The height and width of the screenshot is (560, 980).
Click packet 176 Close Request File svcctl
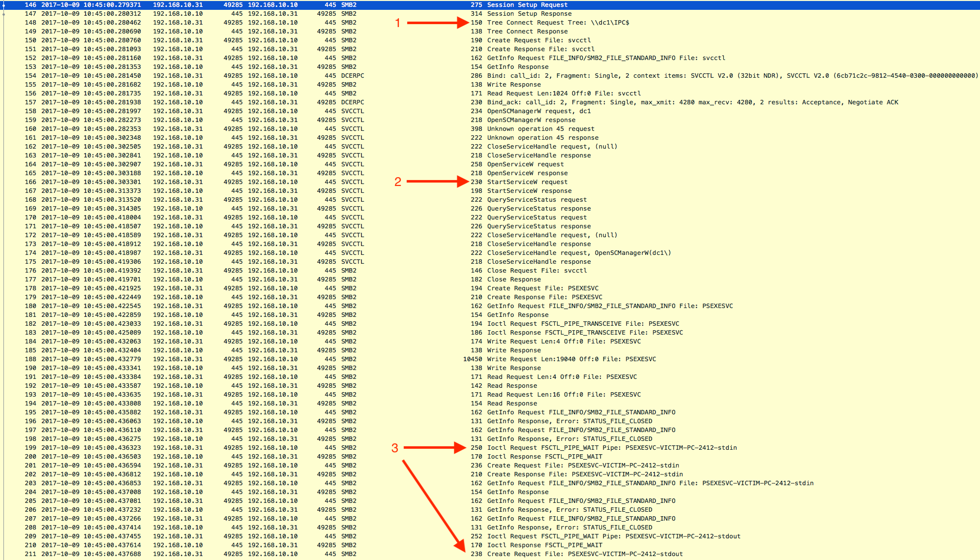pos(536,271)
